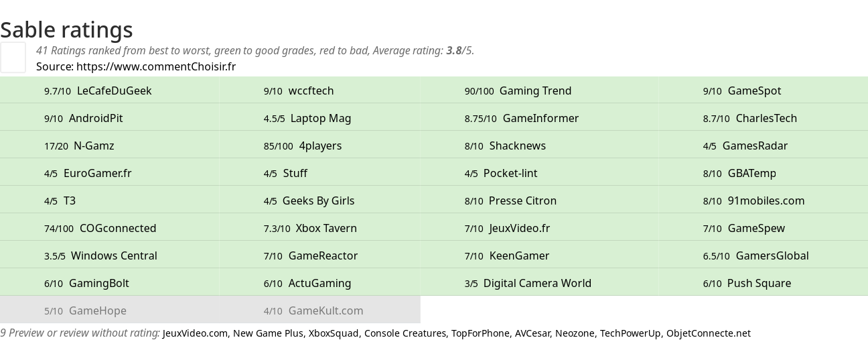Open the commentChoisir.fr source link
The width and height of the screenshot is (868, 340).
[x=156, y=66]
